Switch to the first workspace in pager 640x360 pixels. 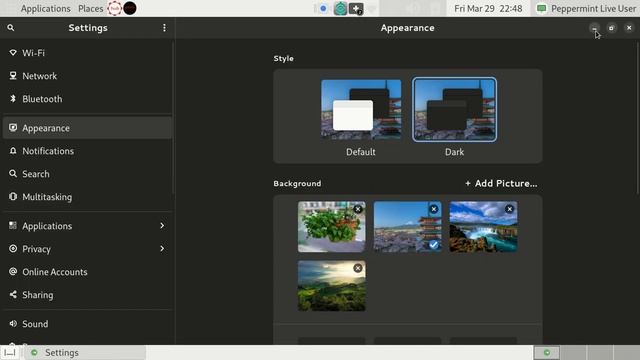[x=547, y=353]
